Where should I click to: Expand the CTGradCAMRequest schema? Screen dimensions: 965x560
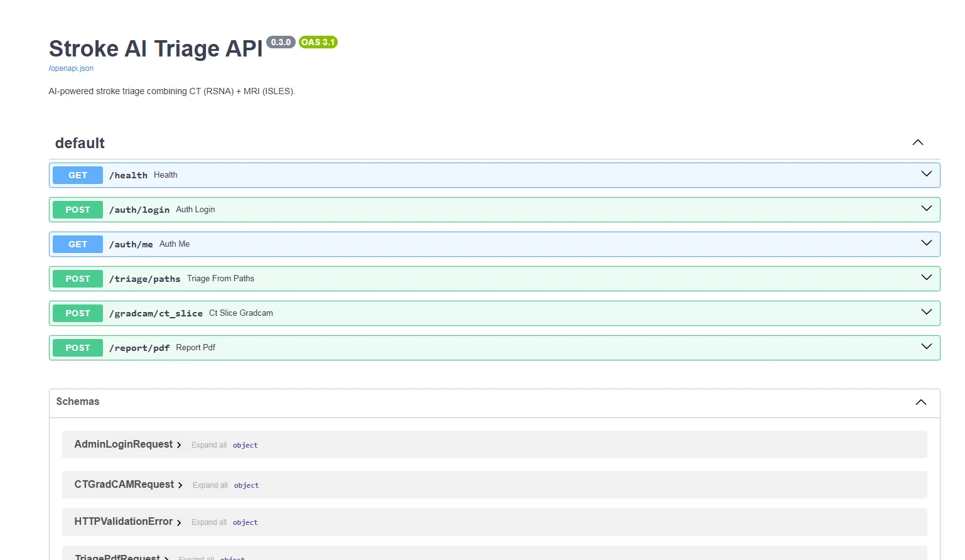(x=124, y=485)
